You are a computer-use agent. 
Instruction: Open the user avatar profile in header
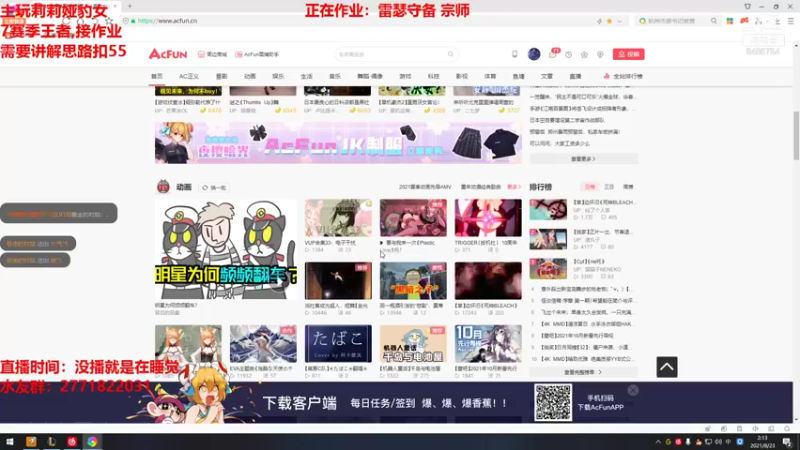point(534,54)
